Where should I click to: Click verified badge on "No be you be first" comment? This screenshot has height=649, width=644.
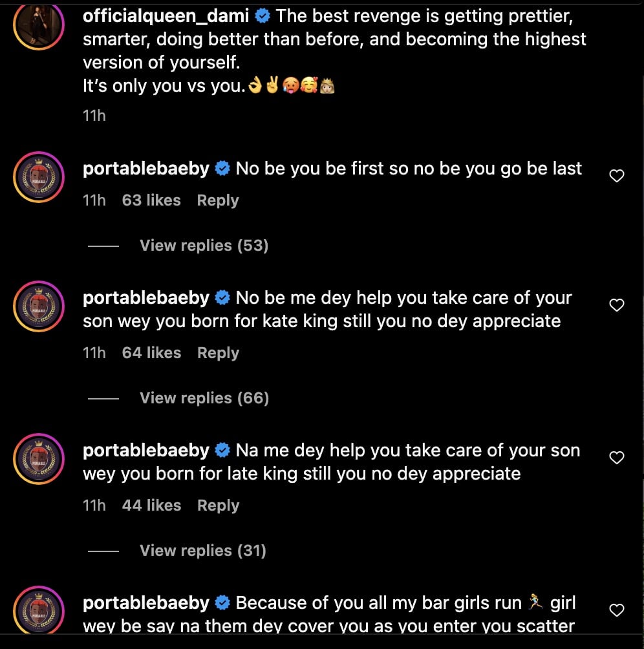pos(222,169)
